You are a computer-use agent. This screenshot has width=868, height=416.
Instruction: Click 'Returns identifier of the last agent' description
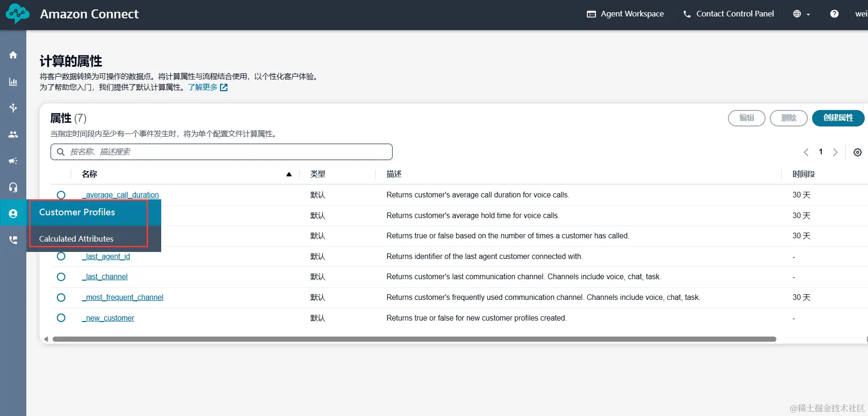pyautogui.click(x=485, y=257)
